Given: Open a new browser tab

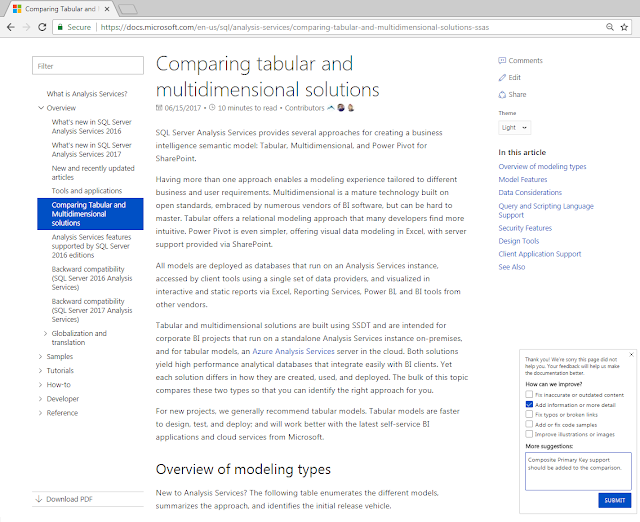Looking at the screenshot, I should [x=128, y=9].
